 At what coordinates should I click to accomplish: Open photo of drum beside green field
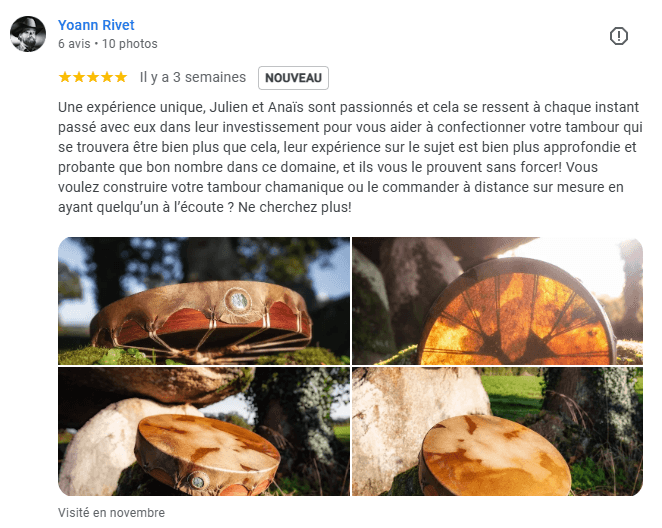[x=497, y=431]
